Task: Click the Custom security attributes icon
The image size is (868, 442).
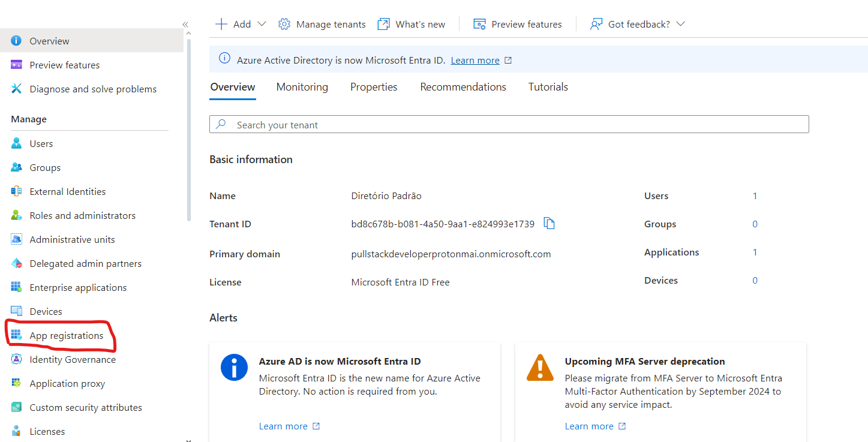Action: coord(16,407)
